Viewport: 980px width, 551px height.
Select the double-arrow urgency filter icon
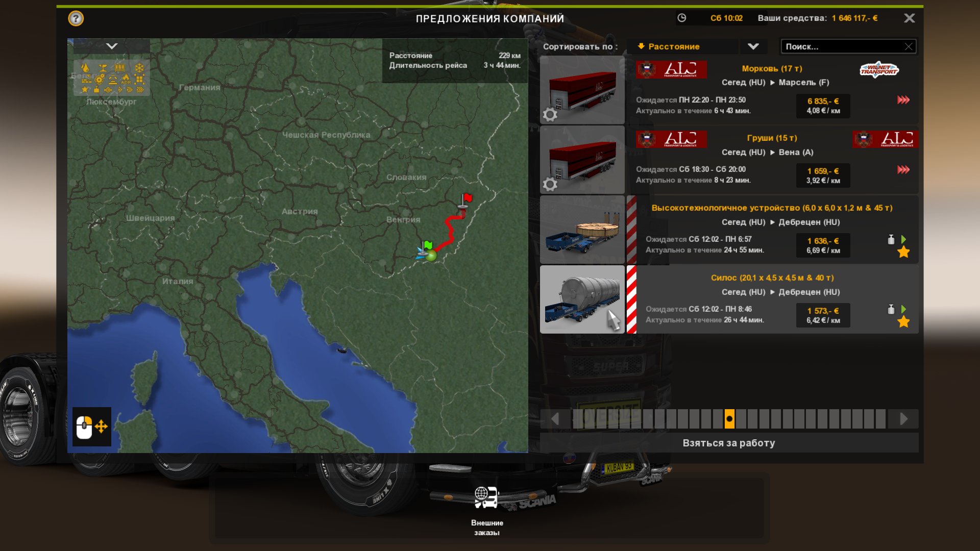[130, 90]
